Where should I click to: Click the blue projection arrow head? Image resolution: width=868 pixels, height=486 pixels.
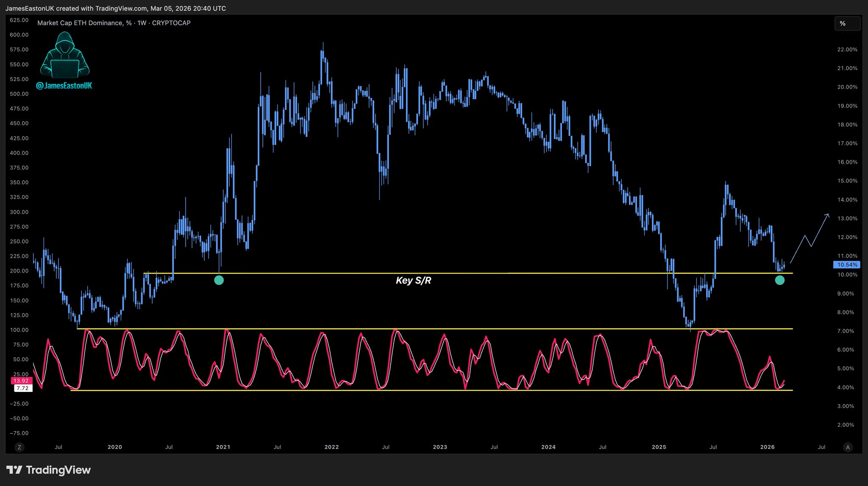pos(828,215)
